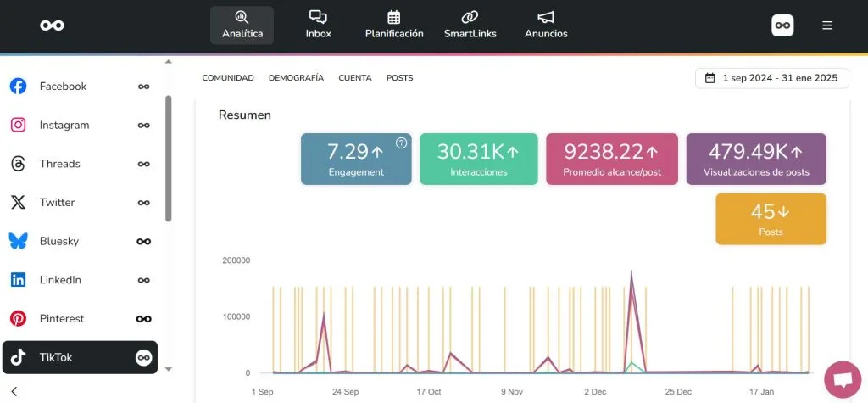Collapse the sidebar with left chevron
Screen dimensions: 868x403
(x=14, y=391)
